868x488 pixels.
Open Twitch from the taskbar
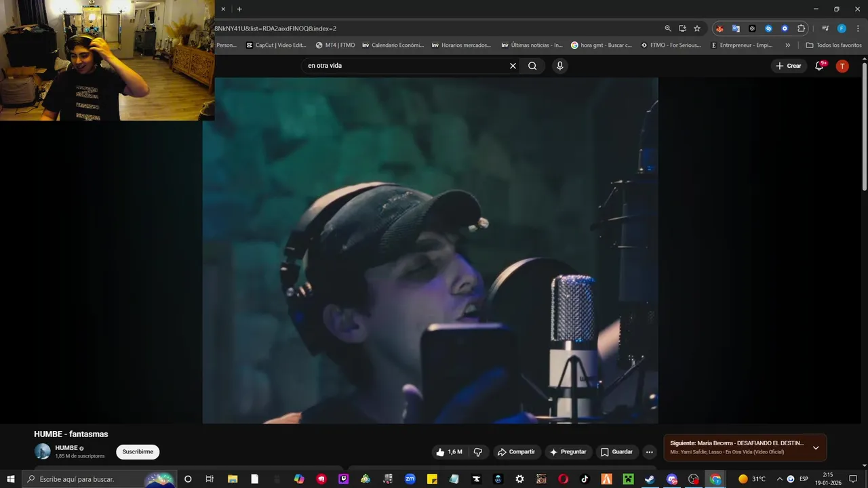point(344,479)
